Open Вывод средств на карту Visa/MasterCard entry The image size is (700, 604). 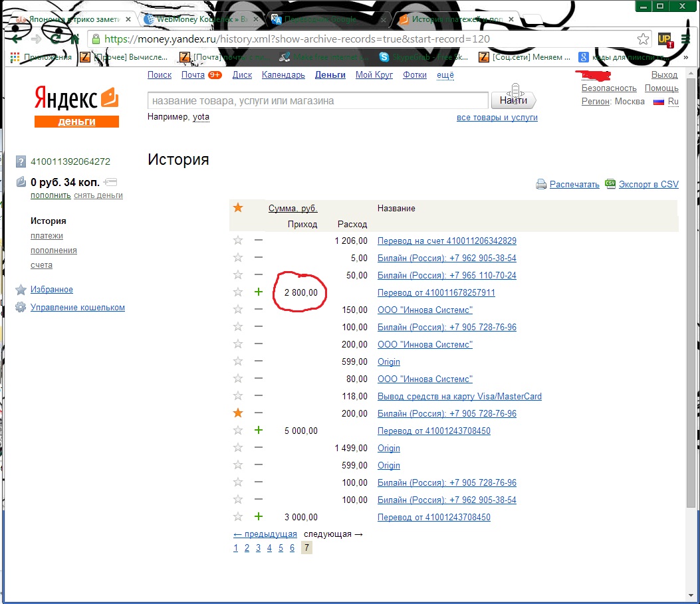click(x=459, y=396)
